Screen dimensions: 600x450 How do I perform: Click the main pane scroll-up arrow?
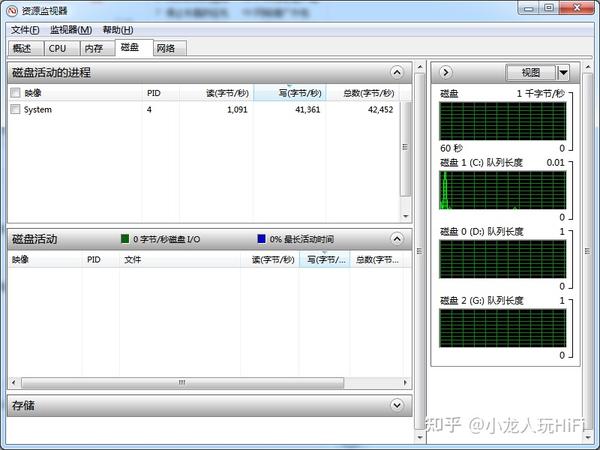click(420, 67)
